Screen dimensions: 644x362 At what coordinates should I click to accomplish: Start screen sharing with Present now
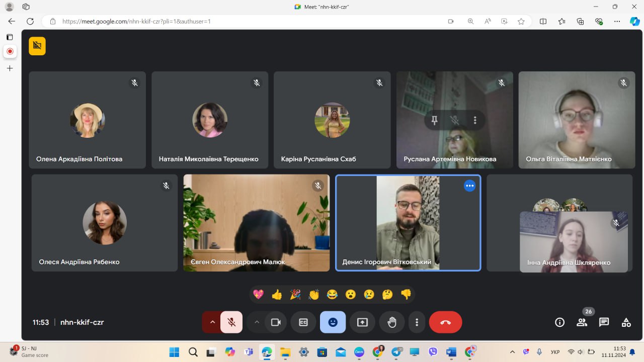coord(362,322)
